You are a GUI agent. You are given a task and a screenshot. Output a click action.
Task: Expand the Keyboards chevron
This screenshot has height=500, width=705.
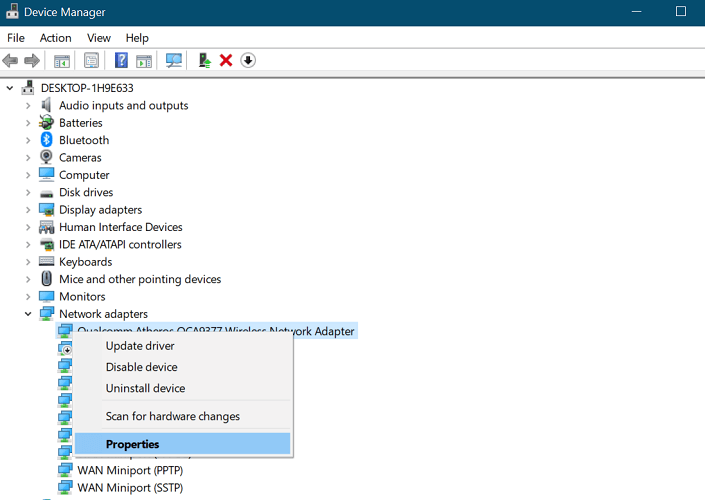click(28, 262)
